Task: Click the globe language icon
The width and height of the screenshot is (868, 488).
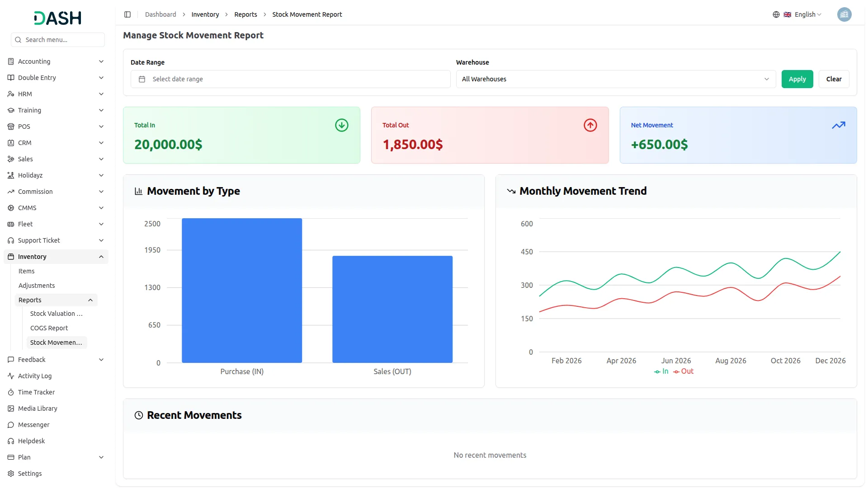Action: [776, 14]
